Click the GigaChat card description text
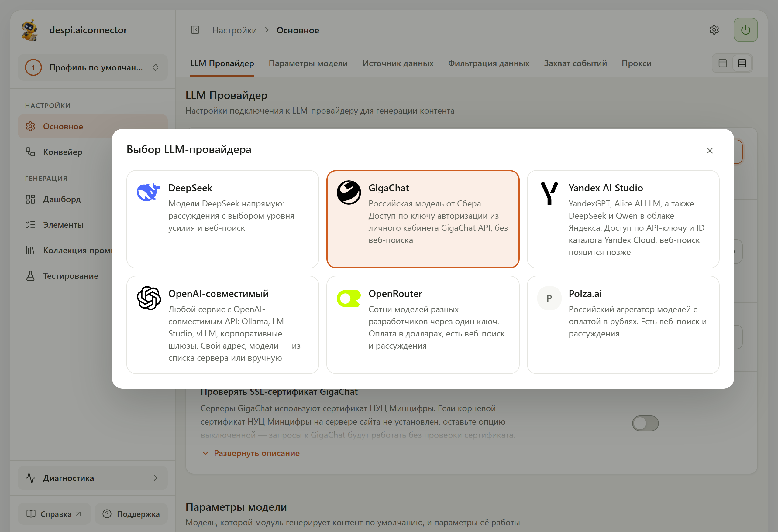Screen dimensions: 778x532 (438, 222)
